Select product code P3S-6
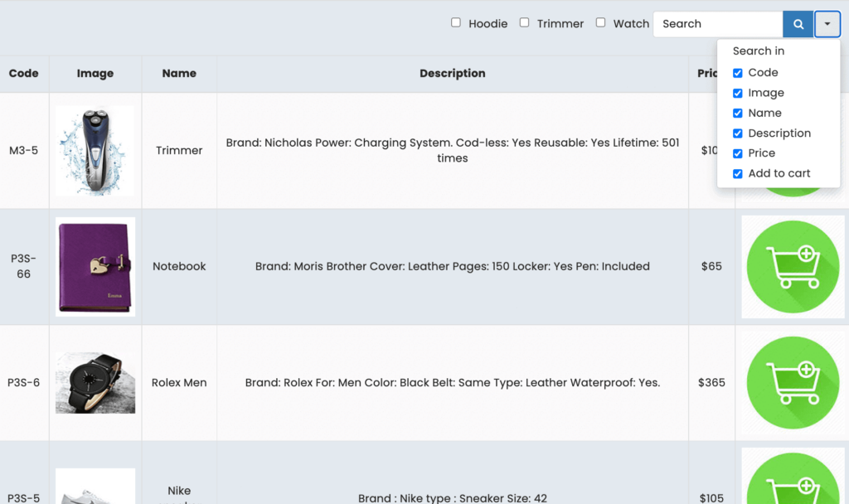The height and width of the screenshot is (504, 849). [24, 383]
